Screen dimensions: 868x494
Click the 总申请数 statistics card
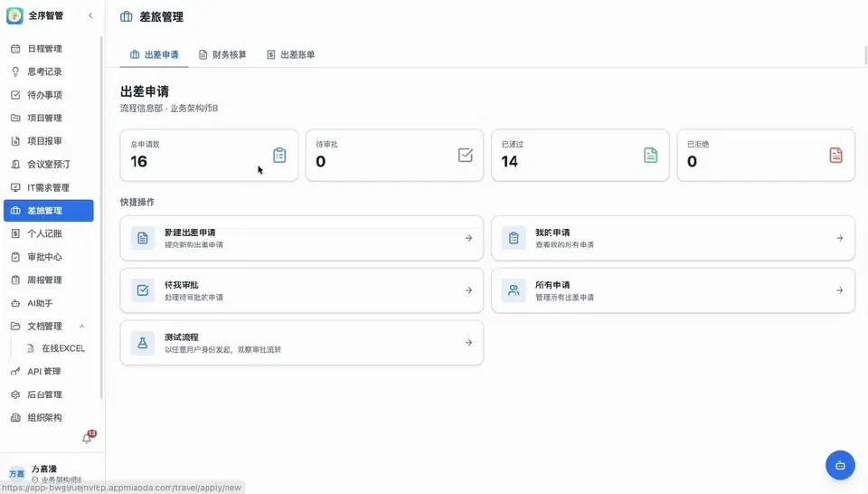209,155
